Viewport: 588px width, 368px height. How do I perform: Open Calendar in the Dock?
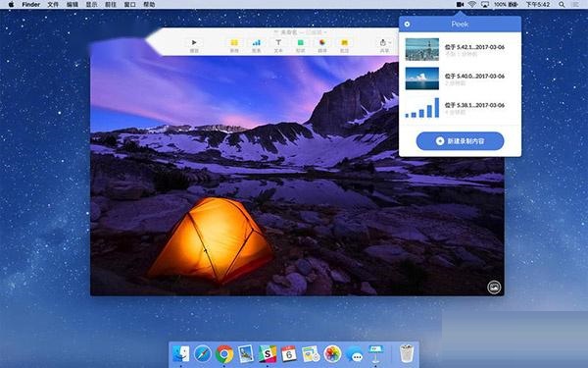point(289,353)
